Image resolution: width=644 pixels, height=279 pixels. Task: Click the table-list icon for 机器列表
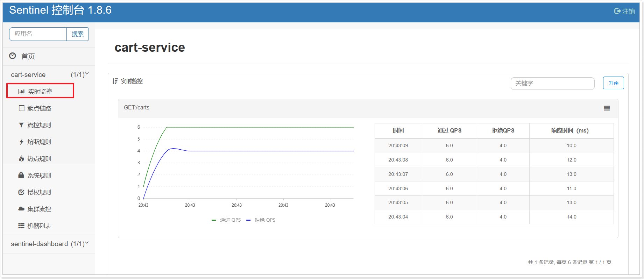point(21,226)
